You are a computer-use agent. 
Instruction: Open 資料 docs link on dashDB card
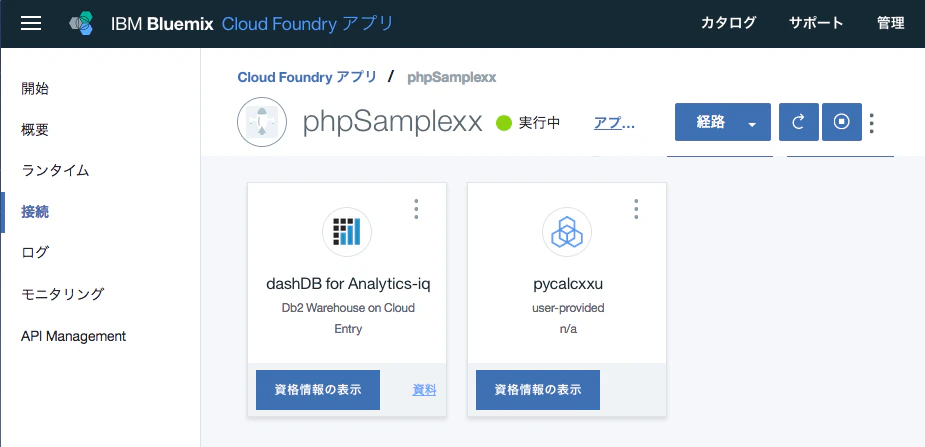pos(424,389)
